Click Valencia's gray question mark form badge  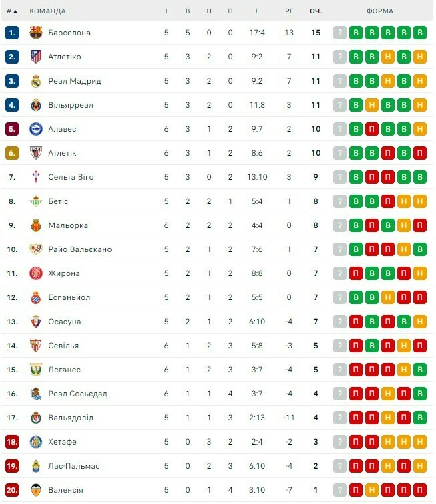click(340, 490)
